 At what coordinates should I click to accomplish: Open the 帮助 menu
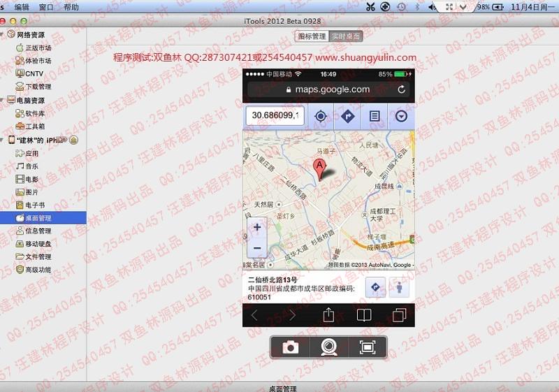coord(71,7)
